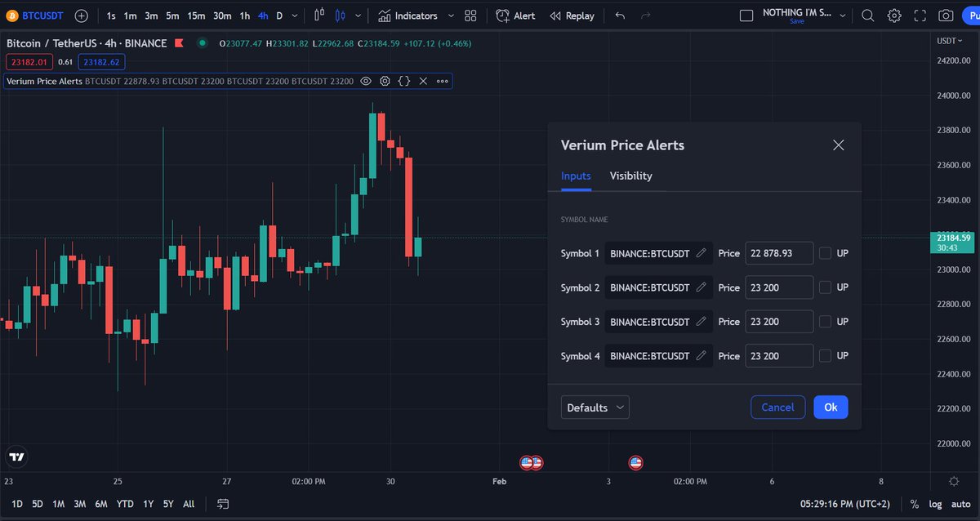Enter fullscreen mode
The height and width of the screenshot is (521, 980).
tap(920, 16)
